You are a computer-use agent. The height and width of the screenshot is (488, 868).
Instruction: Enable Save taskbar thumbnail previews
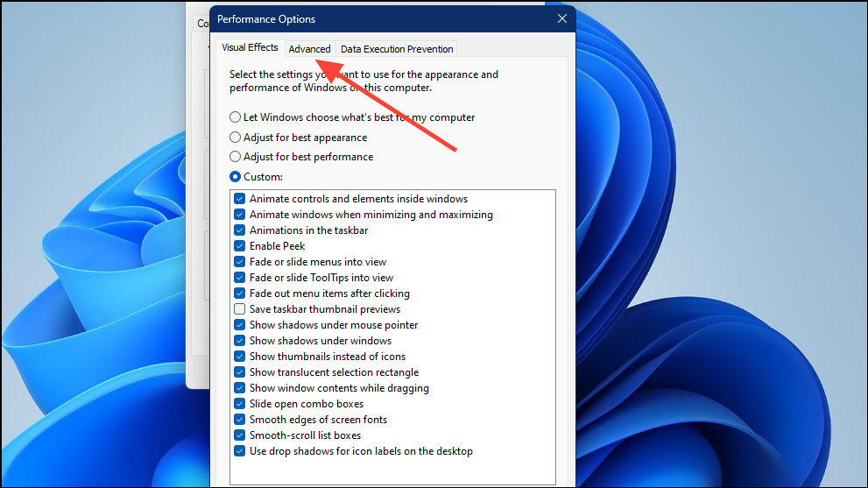coord(240,309)
